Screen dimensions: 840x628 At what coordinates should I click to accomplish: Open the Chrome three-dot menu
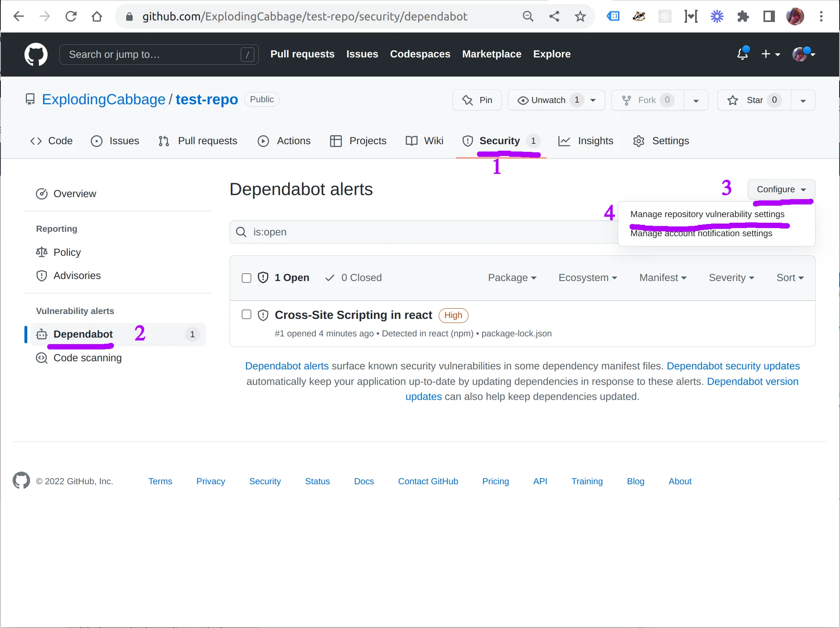(821, 16)
